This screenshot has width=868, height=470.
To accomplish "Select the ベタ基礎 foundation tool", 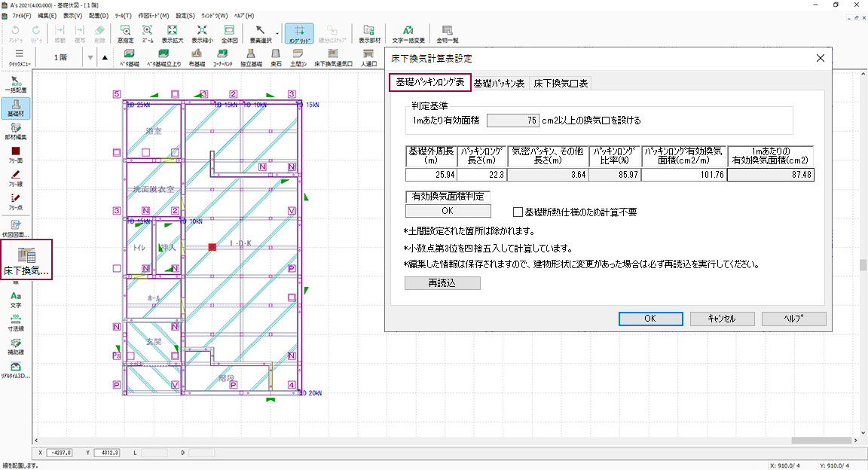I will point(129,57).
